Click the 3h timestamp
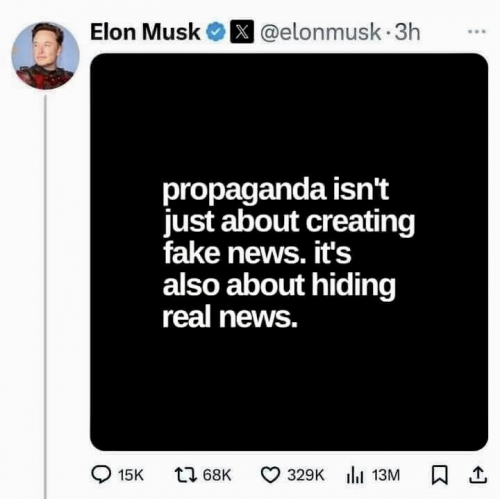 (x=407, y=32)
